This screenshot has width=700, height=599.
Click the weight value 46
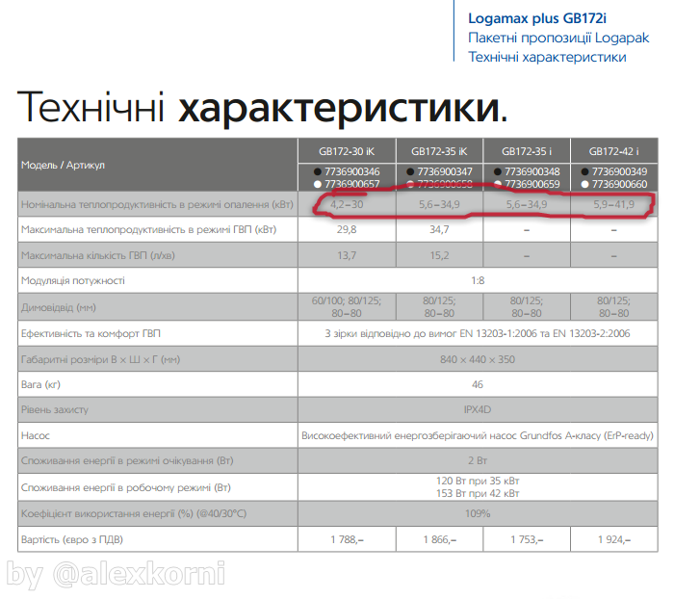pos(478,385)
